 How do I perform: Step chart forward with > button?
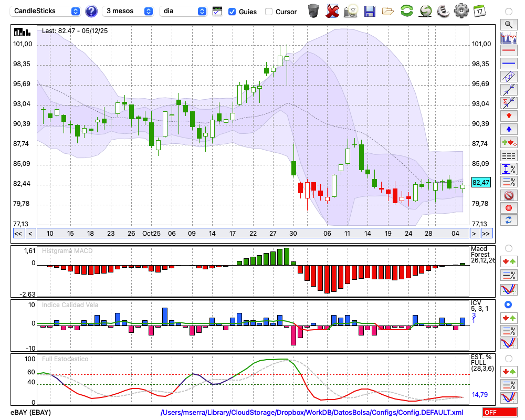[x=474, y=234]
